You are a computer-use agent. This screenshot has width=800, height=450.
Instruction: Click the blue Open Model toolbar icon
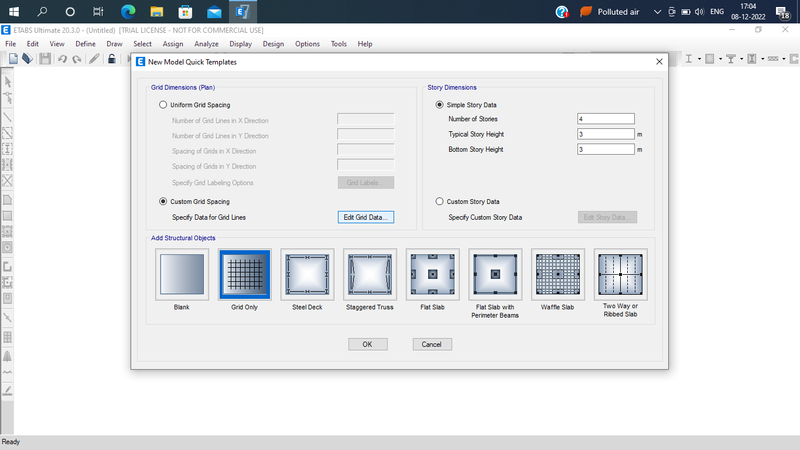[27, 59]
